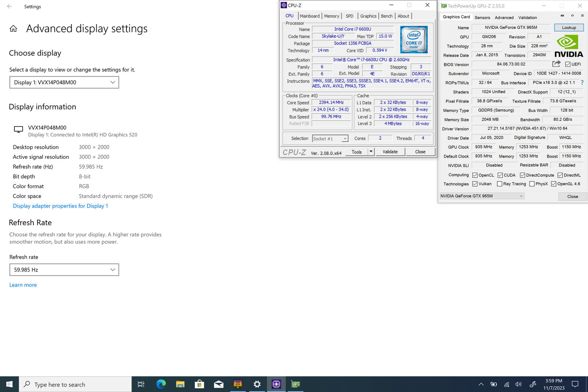The image size is (588, 392).
Task: Click the CPU-Z taskbar icon
Action: (276, 384)
